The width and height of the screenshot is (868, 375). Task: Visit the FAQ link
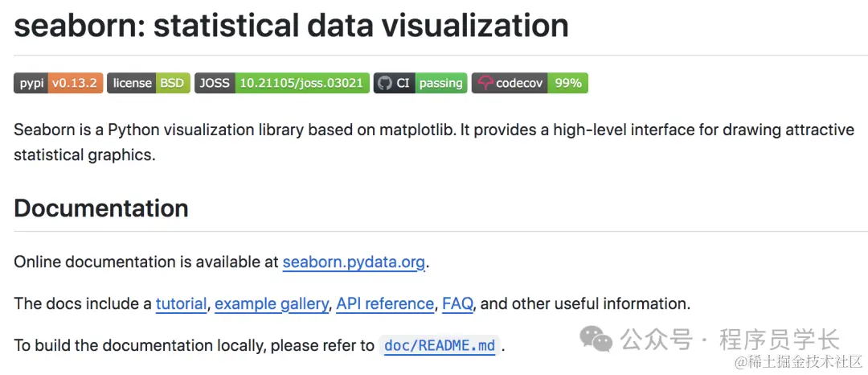[x=457, y=303]
